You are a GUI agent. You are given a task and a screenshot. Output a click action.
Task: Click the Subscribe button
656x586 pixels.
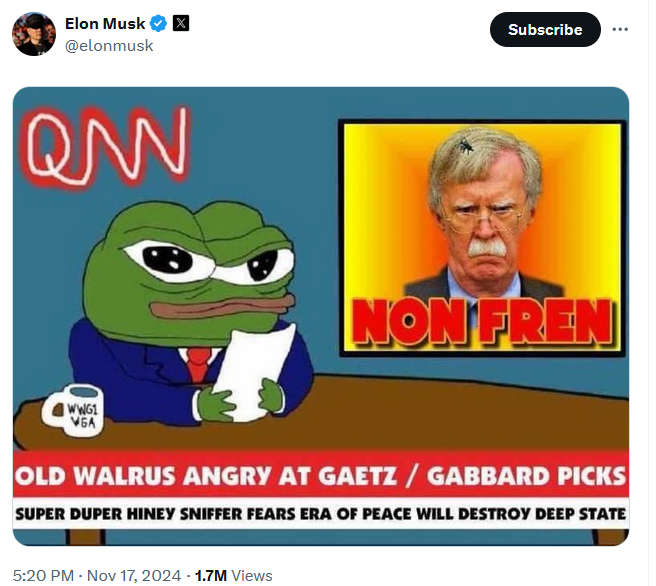[545, 29]
